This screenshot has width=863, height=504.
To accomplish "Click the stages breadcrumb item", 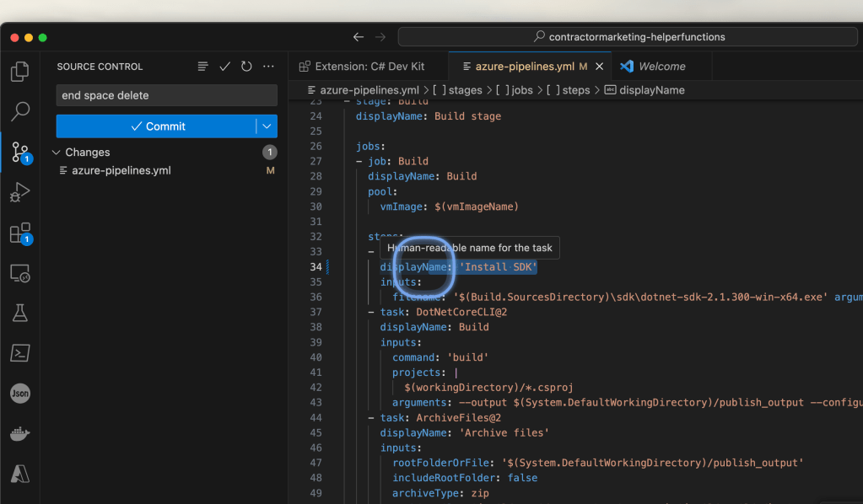I will pyautogui.click(x=458, y=90).
